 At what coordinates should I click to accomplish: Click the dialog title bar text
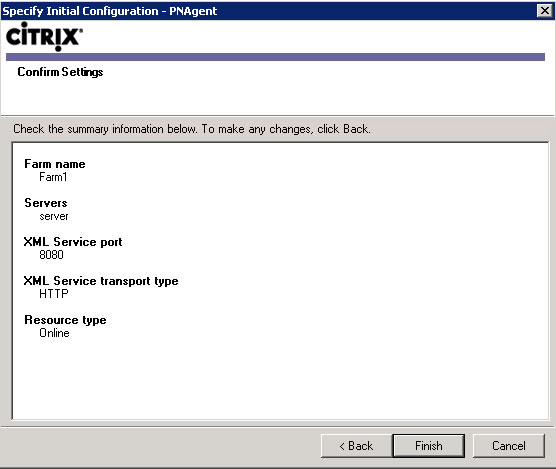[x=110, y=11]
